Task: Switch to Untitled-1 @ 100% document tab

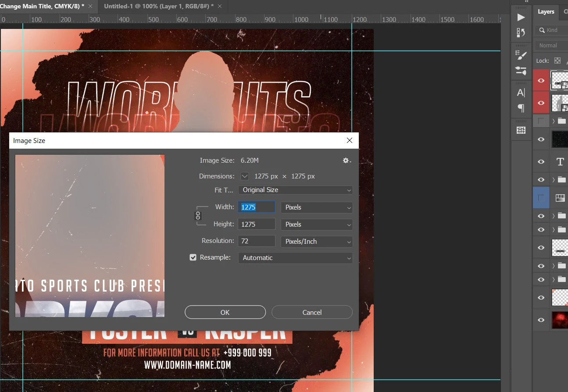Action: pyautogui.click(x=159, y=6)
